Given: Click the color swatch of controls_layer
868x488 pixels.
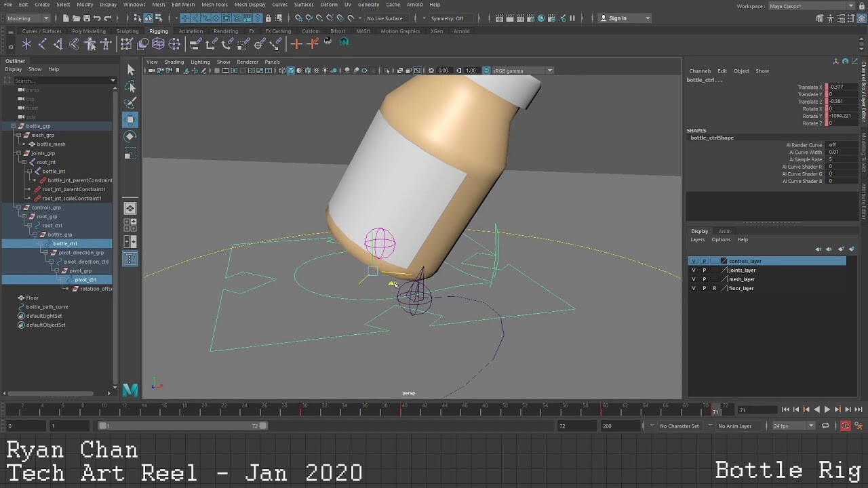Looking at the screenshot, I should pos(723,260).
